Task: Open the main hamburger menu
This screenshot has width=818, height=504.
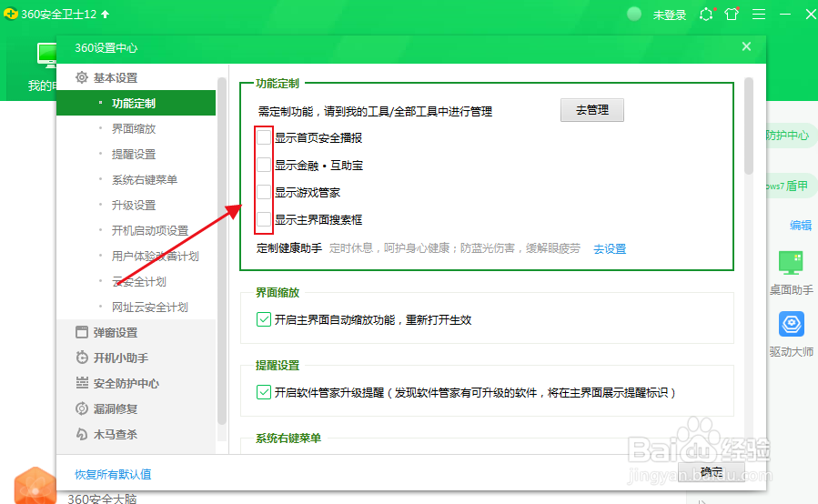Action: click(759, 14)
